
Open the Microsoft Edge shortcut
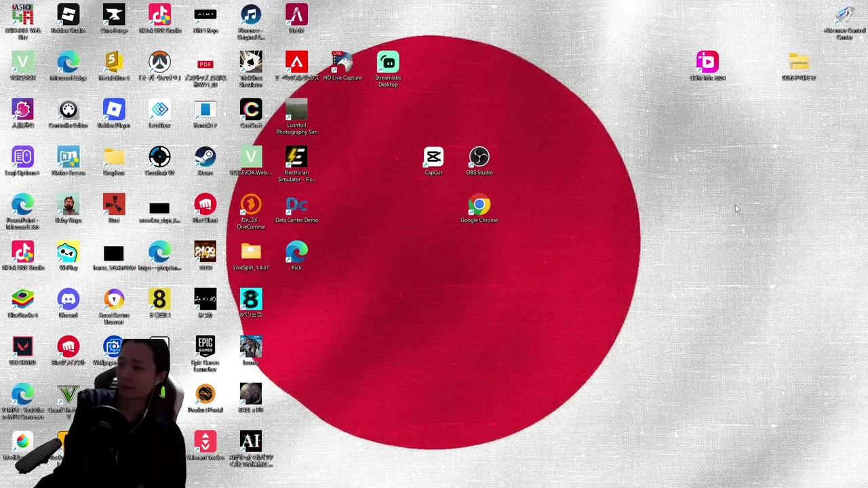coord(68,62)
